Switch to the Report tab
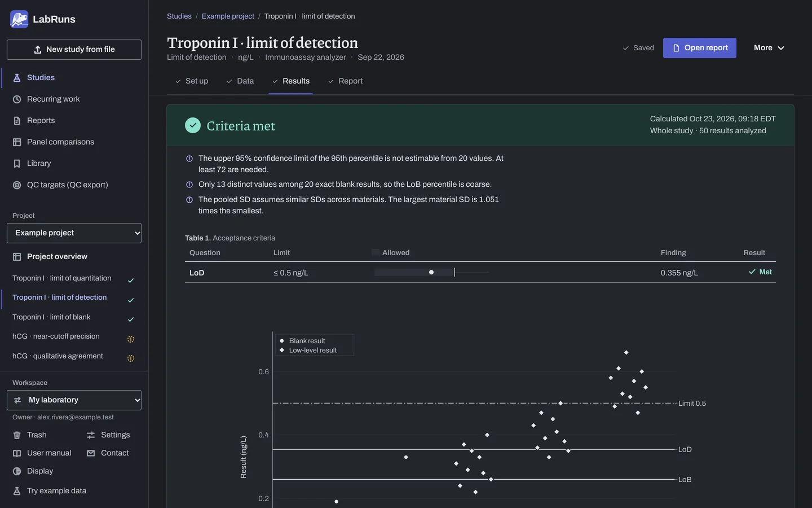Viewport: 812px width, 508px height. (x=346, y=81)
